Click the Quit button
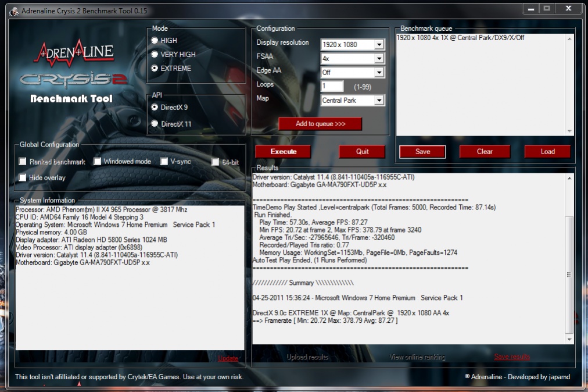This screenshot has width=588, height=392. click(362, 152)
